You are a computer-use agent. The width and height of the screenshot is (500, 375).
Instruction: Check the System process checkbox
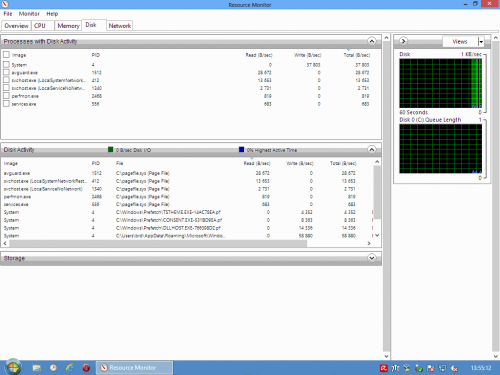(x=6, y=64)
